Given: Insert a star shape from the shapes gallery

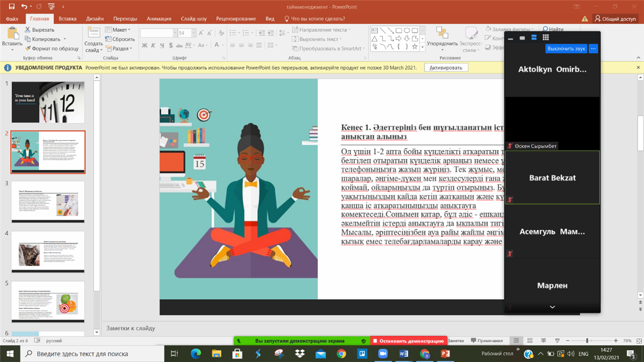Looking at the screenshot, I should click(x=415, y=47).
